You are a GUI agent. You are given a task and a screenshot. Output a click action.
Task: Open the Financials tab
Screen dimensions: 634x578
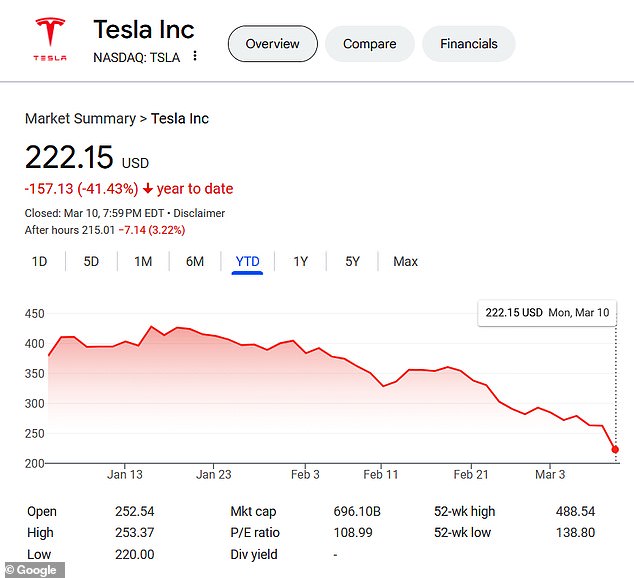coord(468,44)
